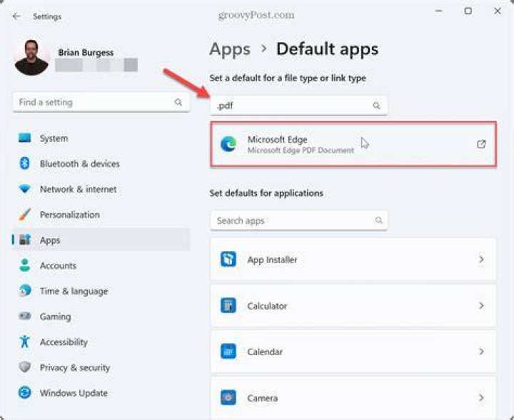Click the Network wifi icon
Viewport: 514px width, 420px height.
point(24,189)
